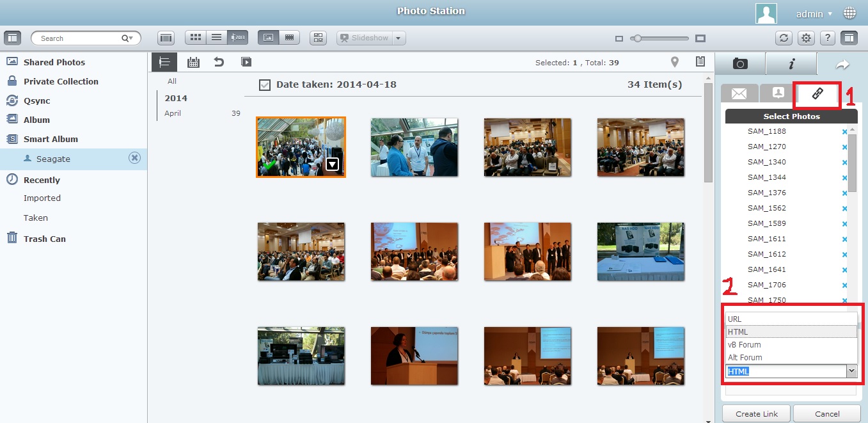Toggle the right information panel icon
The image size is (868, 423).
849,38
